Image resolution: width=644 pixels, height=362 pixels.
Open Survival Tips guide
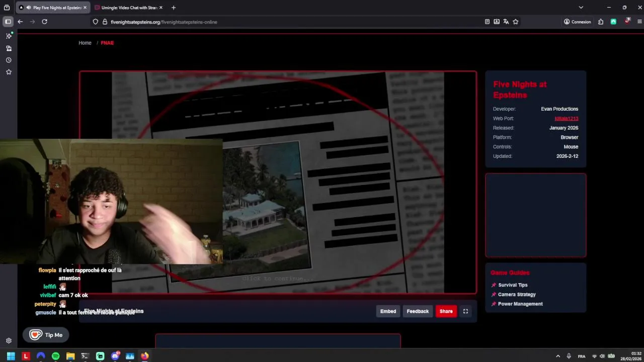coord(513,285)
